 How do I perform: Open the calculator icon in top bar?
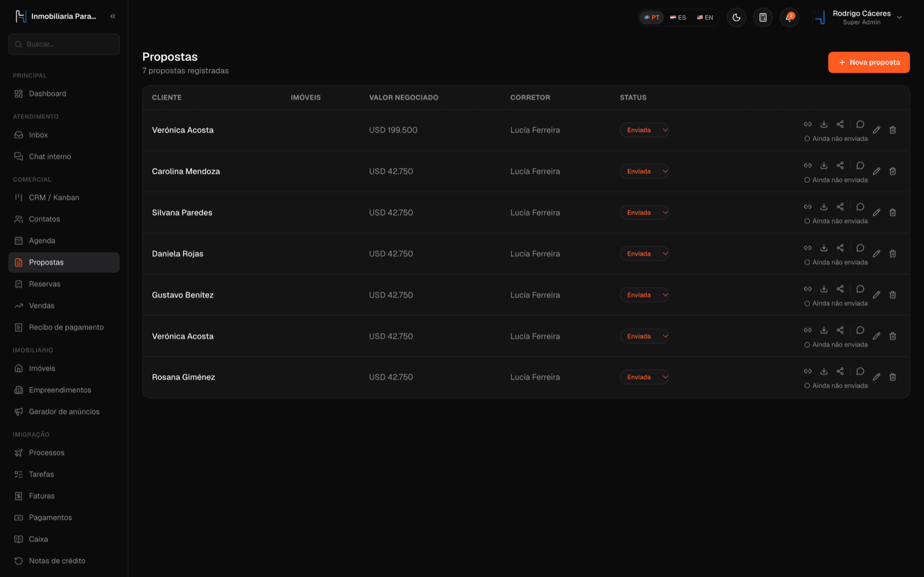tap(763, 17)
